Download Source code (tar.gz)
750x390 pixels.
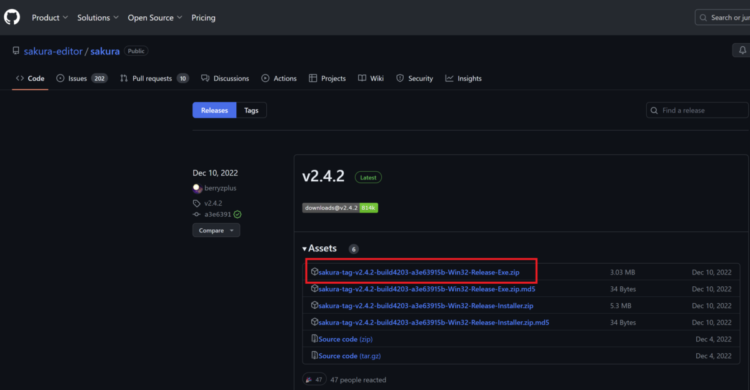pyautogui.click(x=350, y=356)
